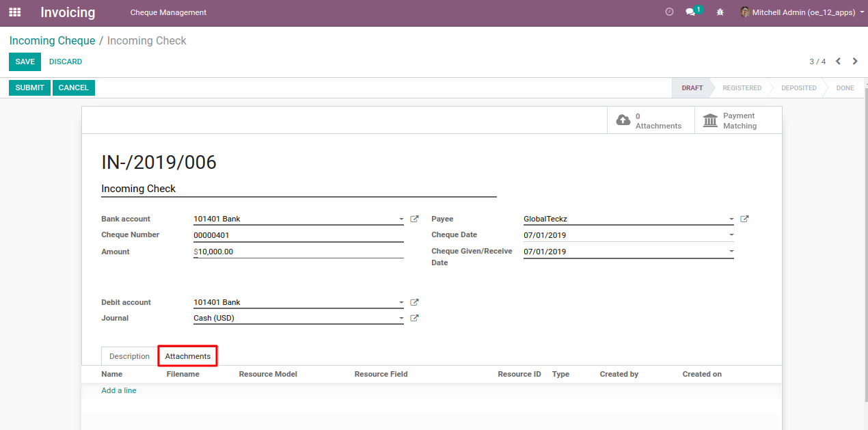Expand the Bank account dropdown
Viewport: 868px width, 430px height.
pyautogui.click(x=401, y=219)
